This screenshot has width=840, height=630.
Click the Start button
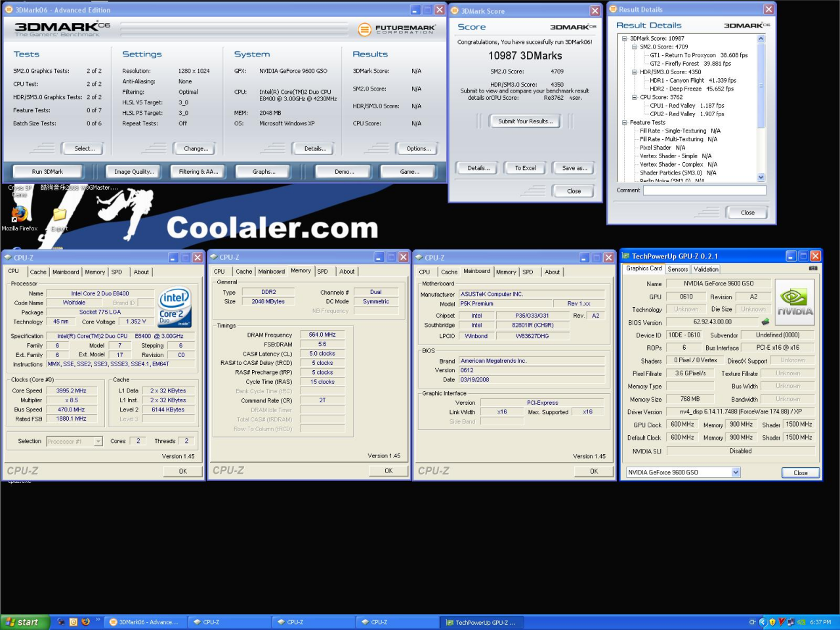(25, 622)
